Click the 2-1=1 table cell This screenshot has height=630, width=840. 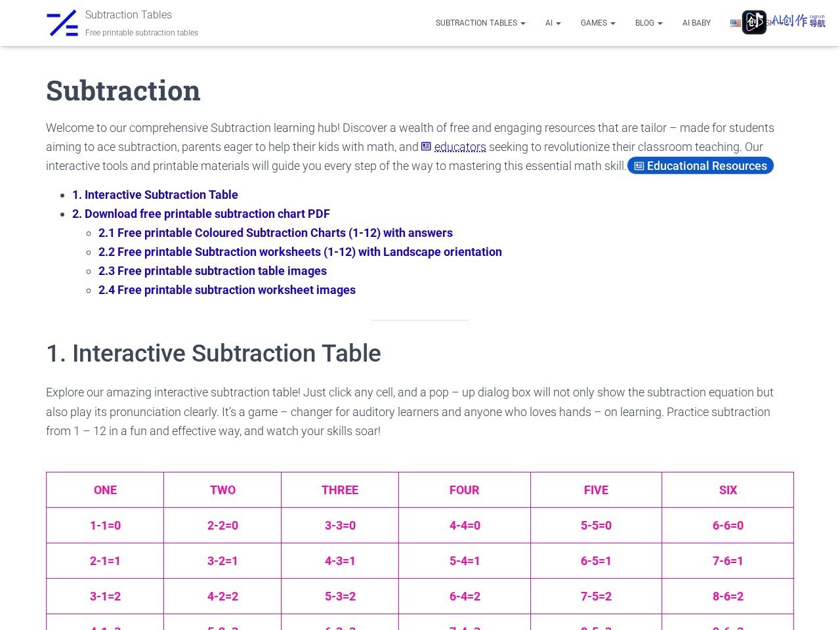(105, 561)
